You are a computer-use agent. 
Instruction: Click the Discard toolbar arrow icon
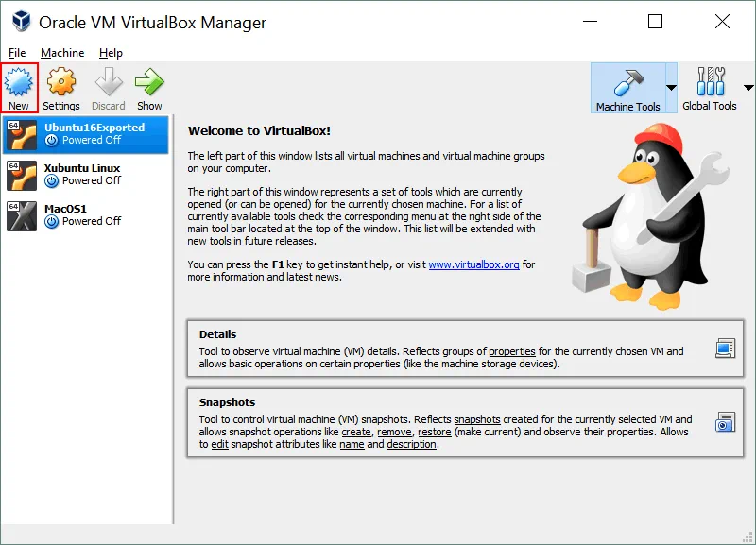109,83
